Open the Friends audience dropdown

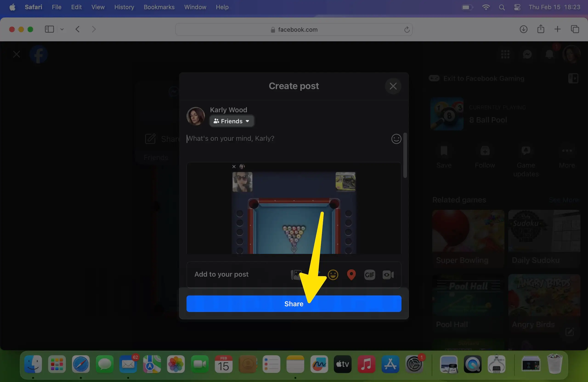coord(232,121)
